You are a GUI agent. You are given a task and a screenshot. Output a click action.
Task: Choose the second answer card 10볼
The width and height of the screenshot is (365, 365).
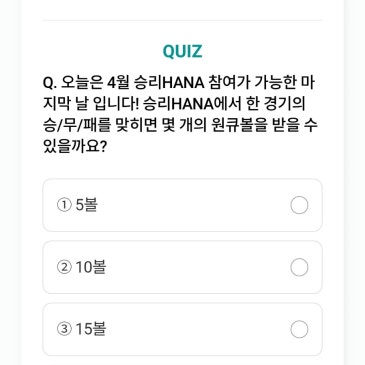(182, 267)
